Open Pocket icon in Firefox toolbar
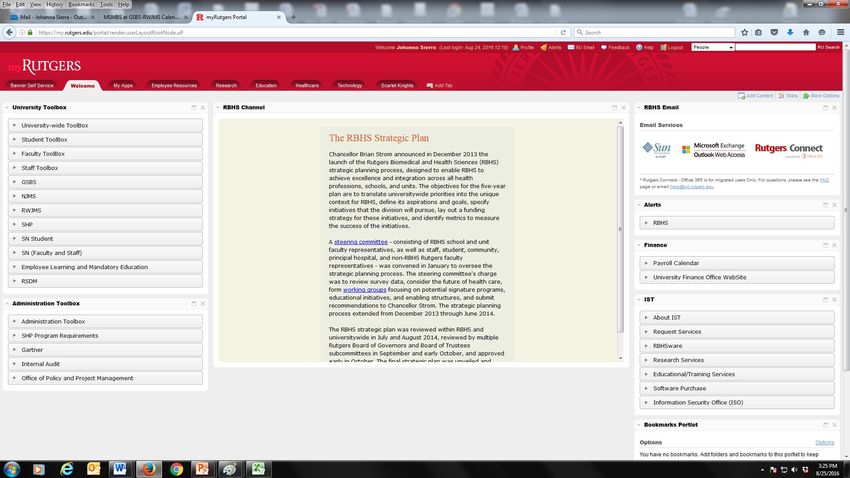850x478 pixels. point(774,33)
